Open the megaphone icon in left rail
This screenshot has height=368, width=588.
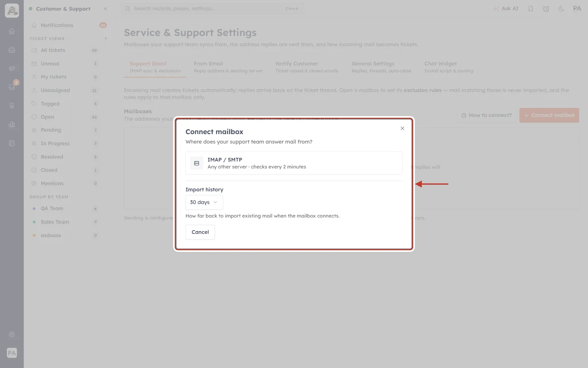pyautogui.click(x=12, y=68)
